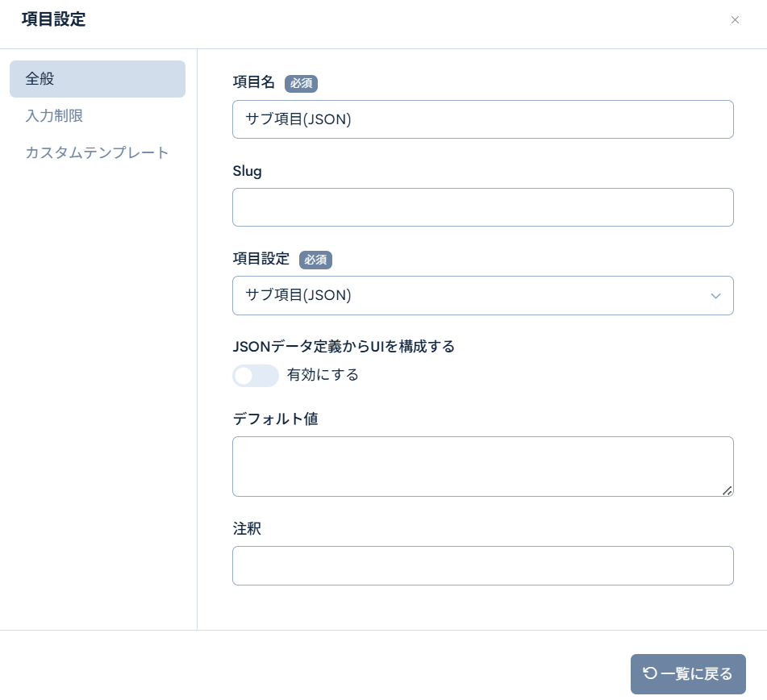Click the back arrow icon on 一覧に戻る button
This screenshot has height=700, width=767.
tap(649, 673)
